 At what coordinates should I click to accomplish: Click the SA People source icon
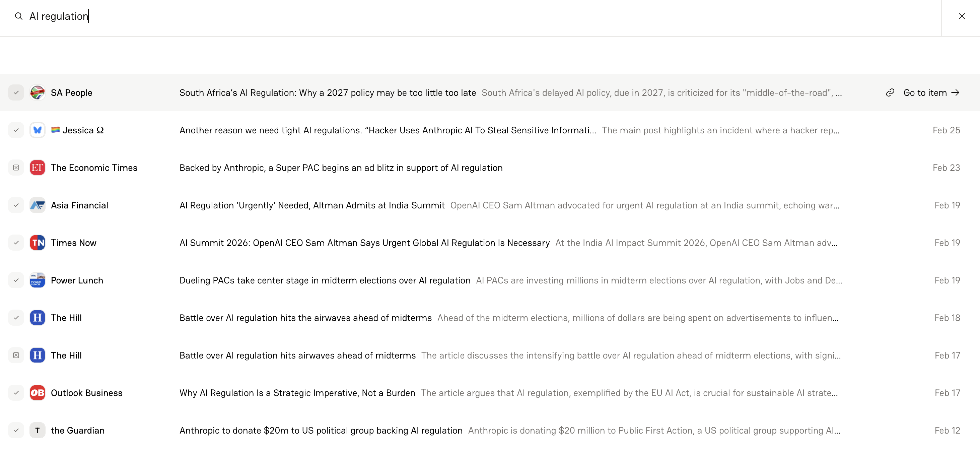(37, 92)
